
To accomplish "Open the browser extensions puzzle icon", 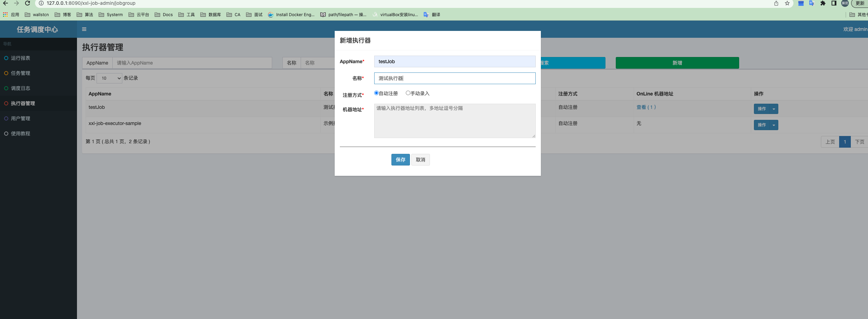I will click(x=823, y=3).
